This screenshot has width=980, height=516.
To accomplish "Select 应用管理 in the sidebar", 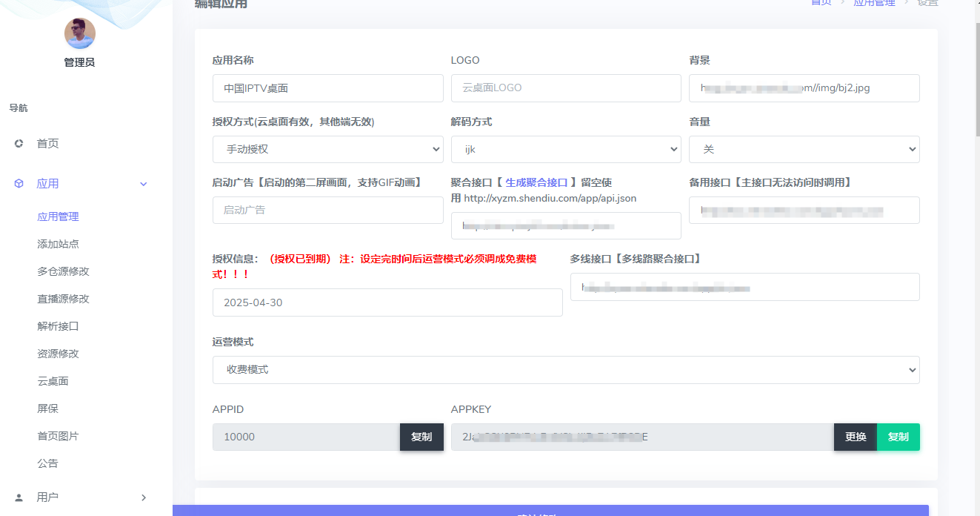I will 58,216.
